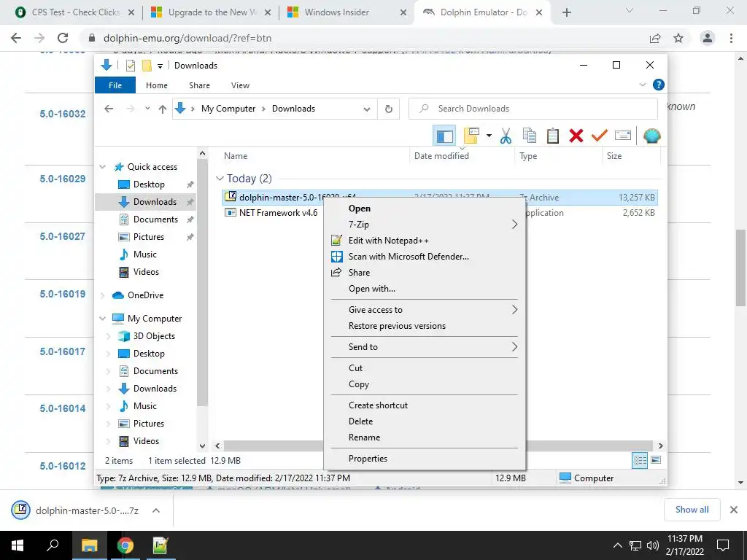Collapse the My Computer tree node
The height and width of the screenshot is (560, 747).
click(x=102, y=319)
